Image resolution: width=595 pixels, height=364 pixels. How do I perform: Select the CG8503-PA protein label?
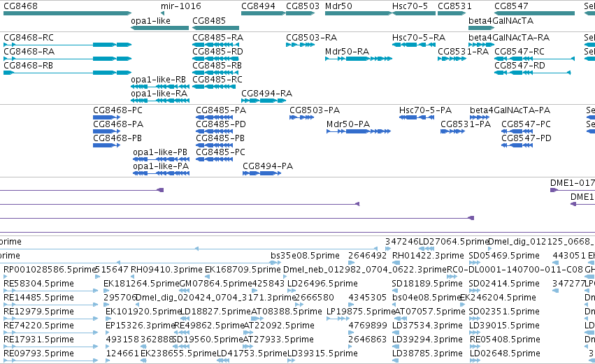315,110
